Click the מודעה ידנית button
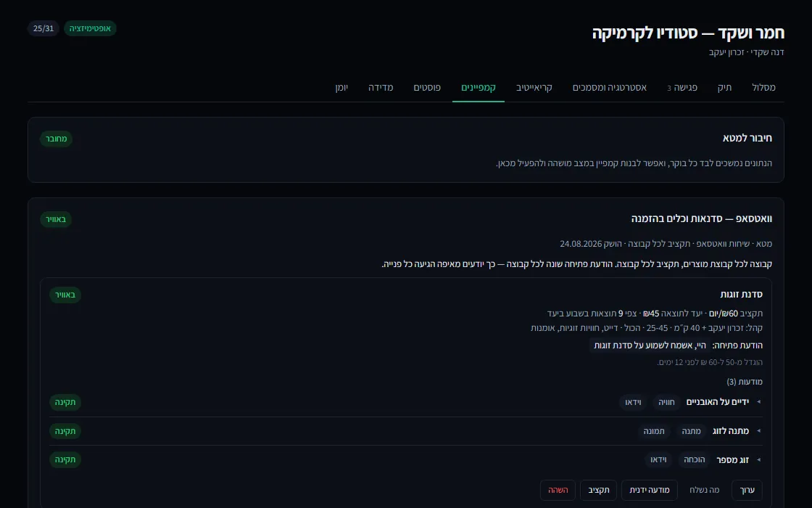812x508 pixels. coord(650,490)
